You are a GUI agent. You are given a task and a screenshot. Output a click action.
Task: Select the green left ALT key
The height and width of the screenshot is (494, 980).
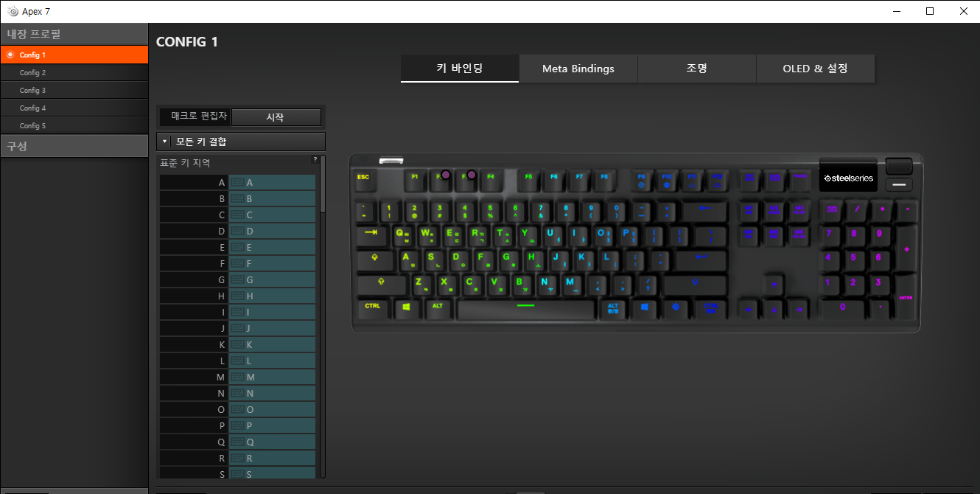(x=438, y=307)
